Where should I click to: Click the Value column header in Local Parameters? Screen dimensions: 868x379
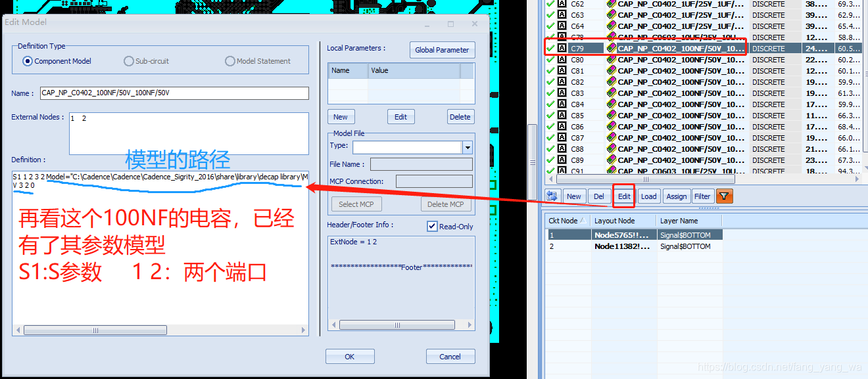tap(414, 70)
